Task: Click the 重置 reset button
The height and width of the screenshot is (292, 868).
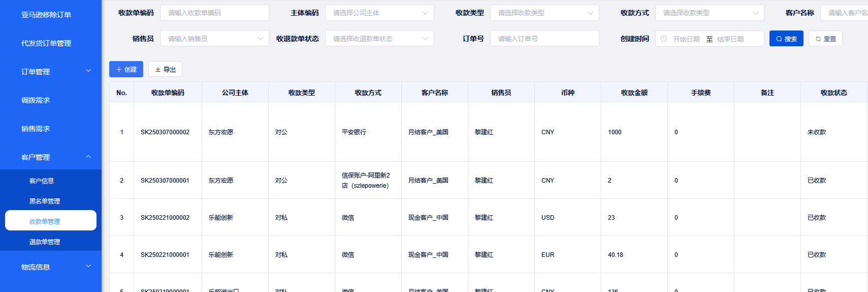Action: pos(825,39)
